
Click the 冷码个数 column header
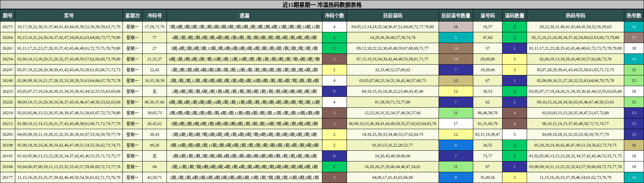point(334,16)
